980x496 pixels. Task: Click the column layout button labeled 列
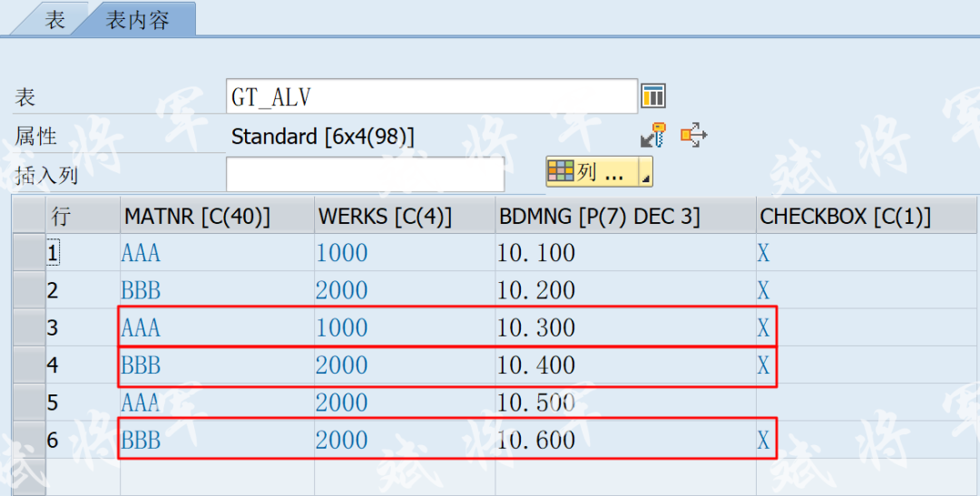(592, 171)
